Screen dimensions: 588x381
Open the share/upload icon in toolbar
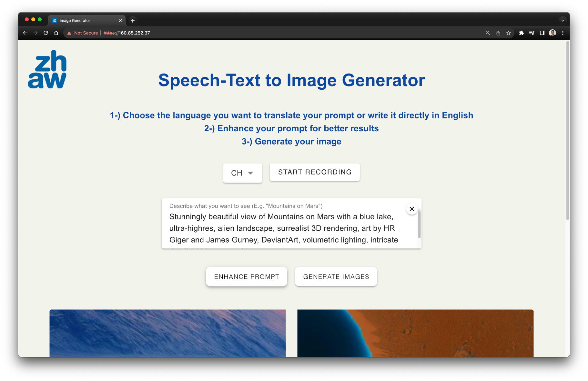(x=498, y=33)
